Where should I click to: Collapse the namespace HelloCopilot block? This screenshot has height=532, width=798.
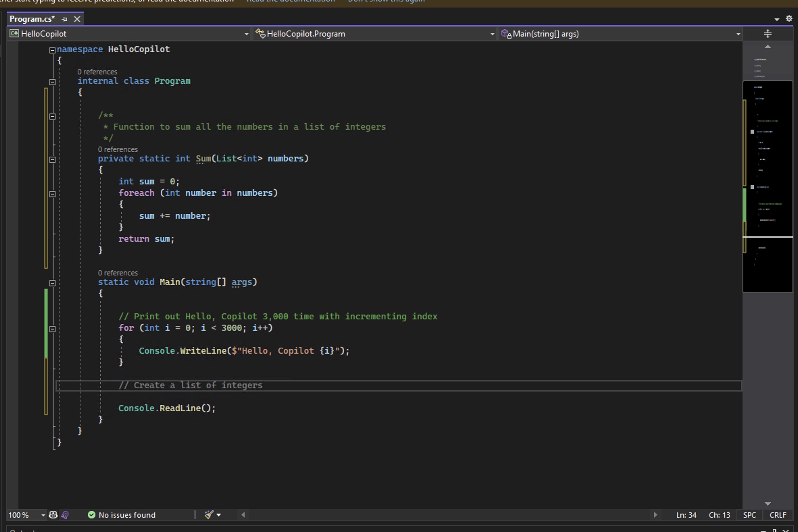click(x=52, y=50)
